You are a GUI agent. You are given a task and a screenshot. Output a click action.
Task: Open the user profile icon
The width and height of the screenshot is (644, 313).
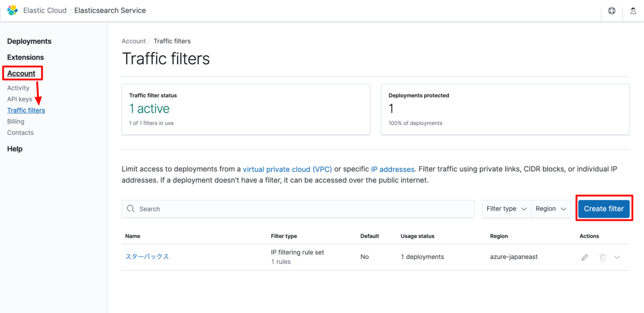[x=633, y=11]
